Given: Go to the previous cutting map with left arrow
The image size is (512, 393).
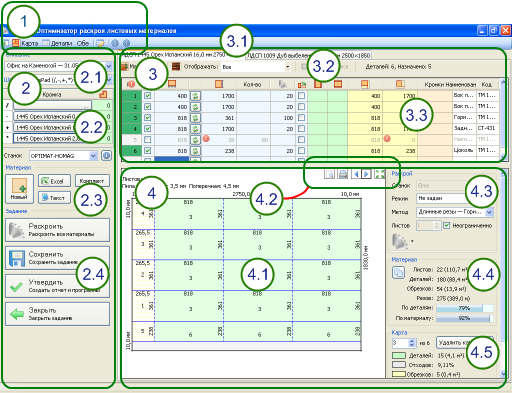Looking at the screenshot, I should (x=356, y=174).
